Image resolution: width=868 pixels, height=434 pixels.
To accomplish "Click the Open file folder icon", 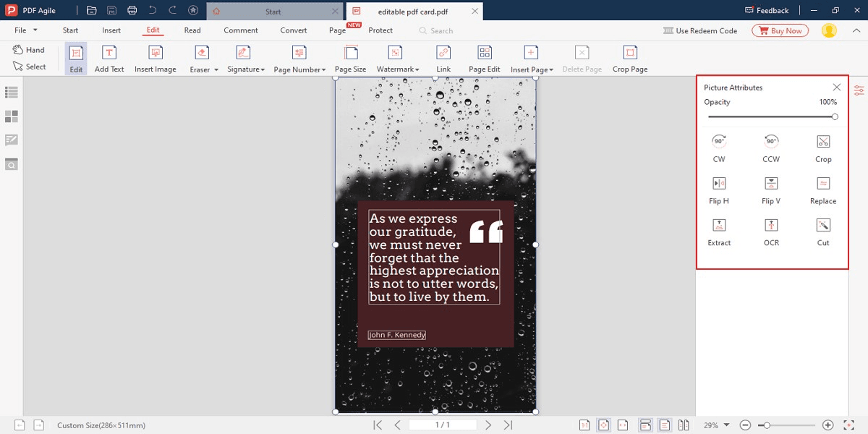I will click(91, 10).
